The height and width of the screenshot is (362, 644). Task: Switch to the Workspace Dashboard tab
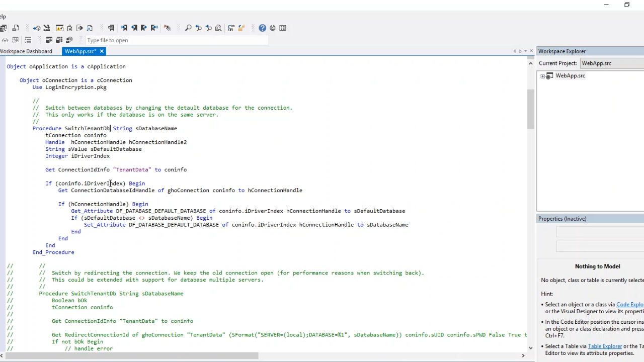click(26, 51)
